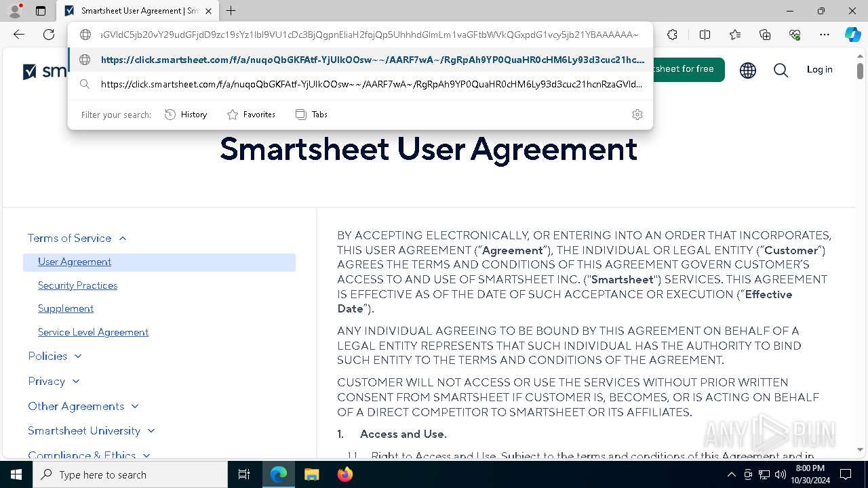The height and width of the screenshot is (488, 868).
Task: Open the Collections toolbar icon
Action: coord(765,35)
